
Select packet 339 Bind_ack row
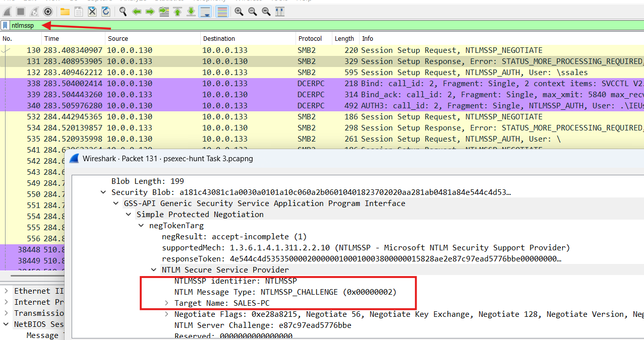[x=322, y=95]
